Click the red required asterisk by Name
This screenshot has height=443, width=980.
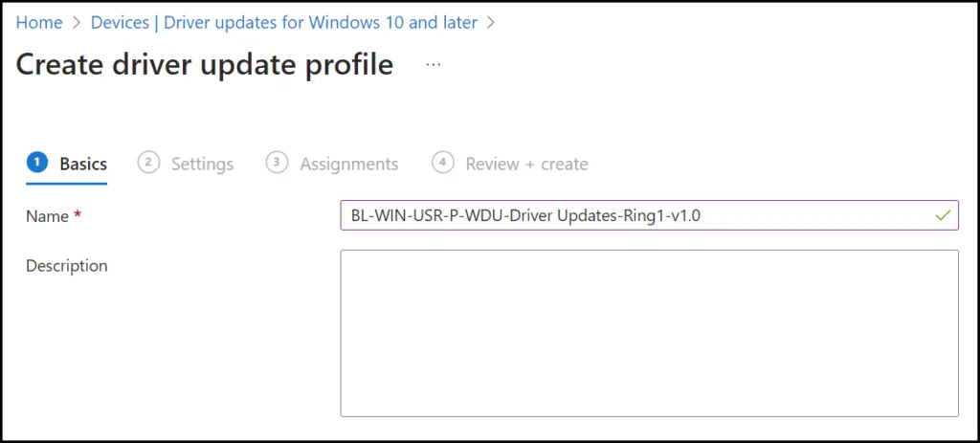pos(78,215)
